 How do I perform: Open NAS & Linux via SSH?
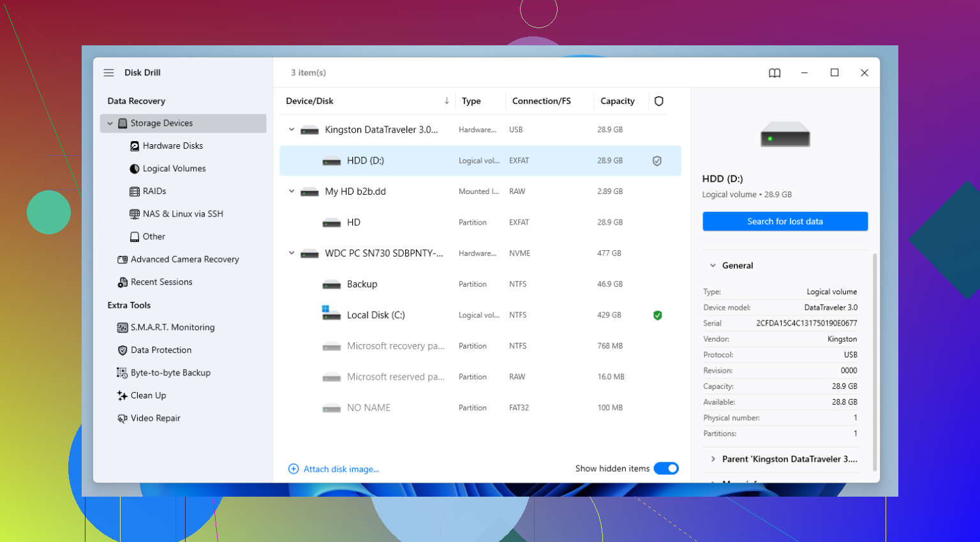(x=183, y=214)
